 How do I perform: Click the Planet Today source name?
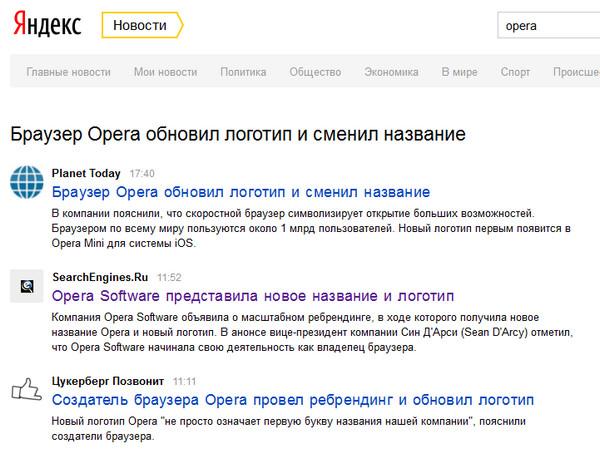pyautogui.click(x=87, y=172)
